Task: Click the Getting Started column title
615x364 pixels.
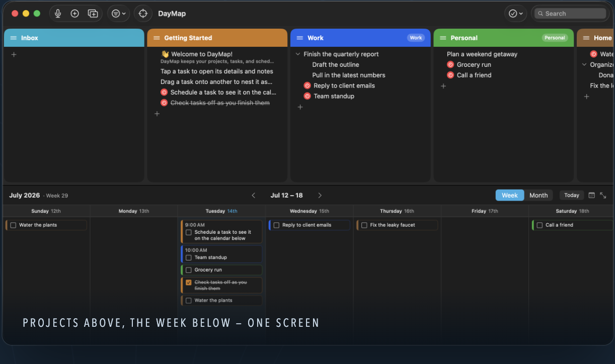Action: 188,38
